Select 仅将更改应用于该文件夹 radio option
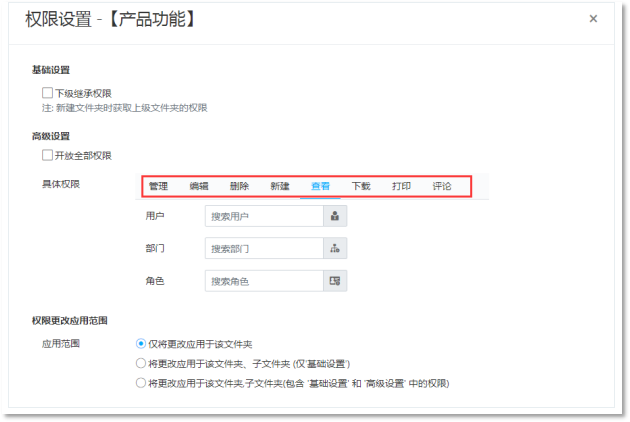630x422 pixels. click(x=141, y=343)
